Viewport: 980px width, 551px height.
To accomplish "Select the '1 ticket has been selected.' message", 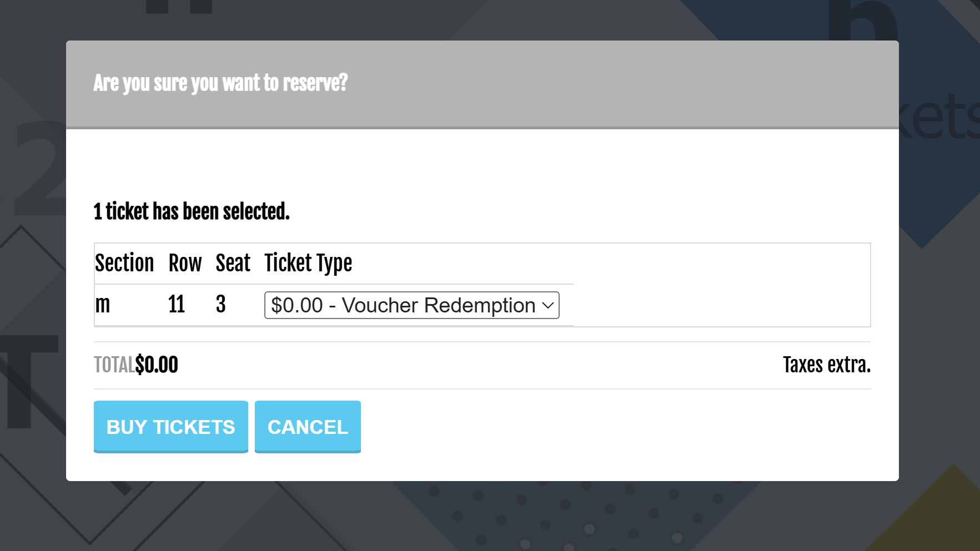I will coord(192,211).
